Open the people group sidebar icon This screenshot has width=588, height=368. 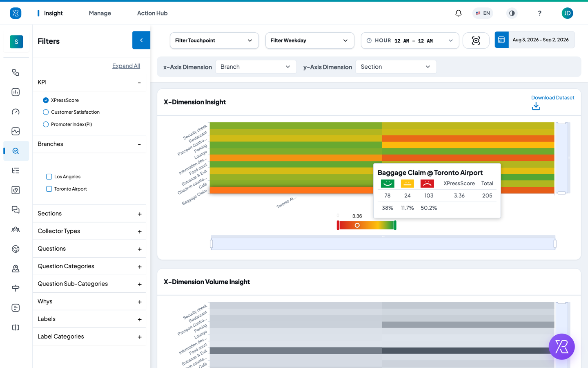click(16, 229)
